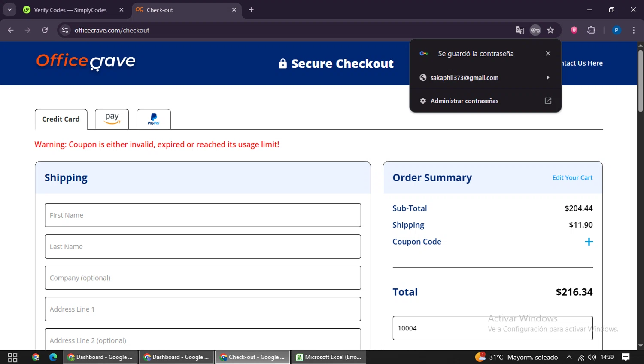This screenshot has height=364, width=644.
Task: Open the Chrome profile avatar
Action: [617, 30]
